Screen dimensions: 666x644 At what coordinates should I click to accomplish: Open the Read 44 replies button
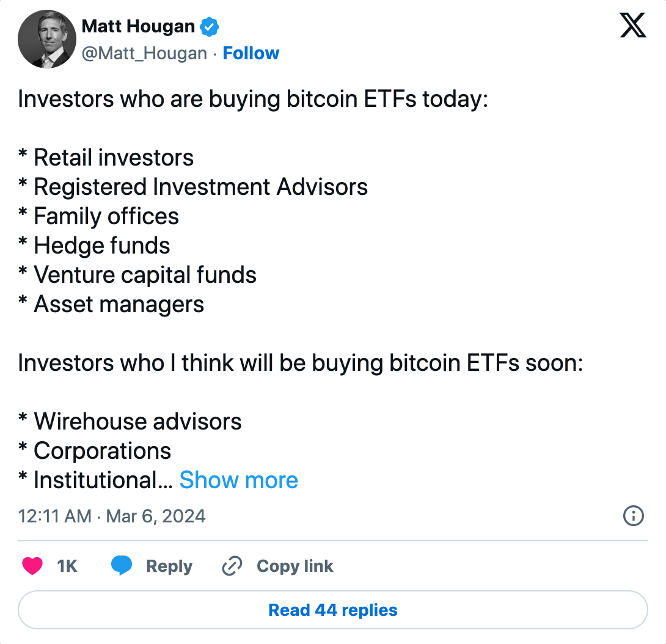(x=333, y=610)
